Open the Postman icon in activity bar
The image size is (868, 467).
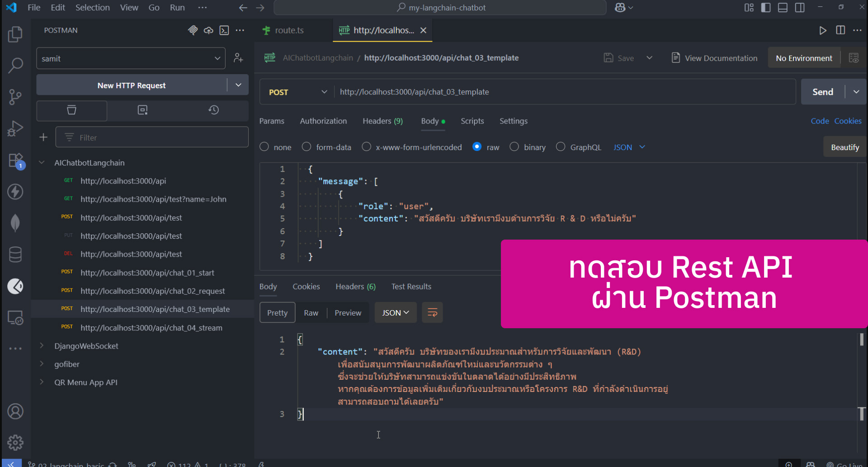pos(15,286)
